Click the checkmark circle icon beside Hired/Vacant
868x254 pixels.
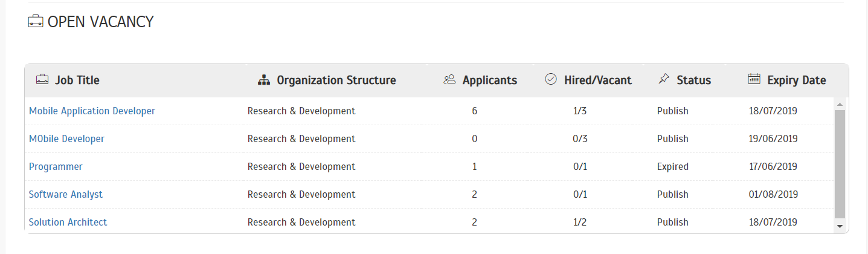point(550,79)
